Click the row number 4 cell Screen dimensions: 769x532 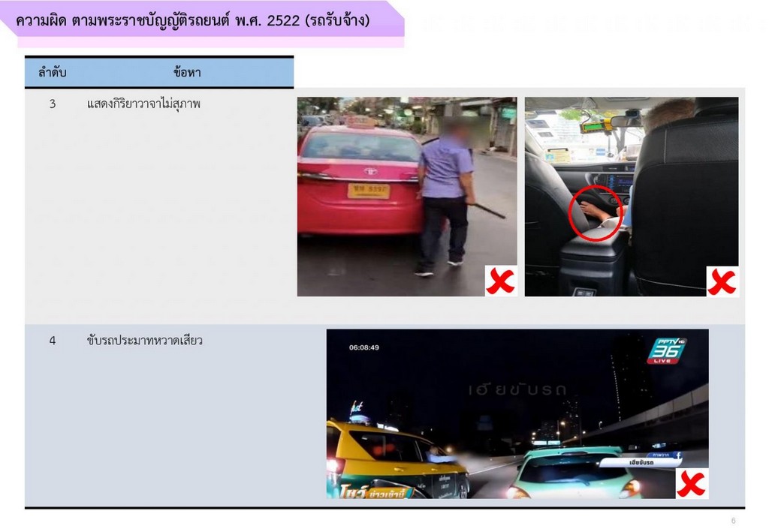click(53, 341)
